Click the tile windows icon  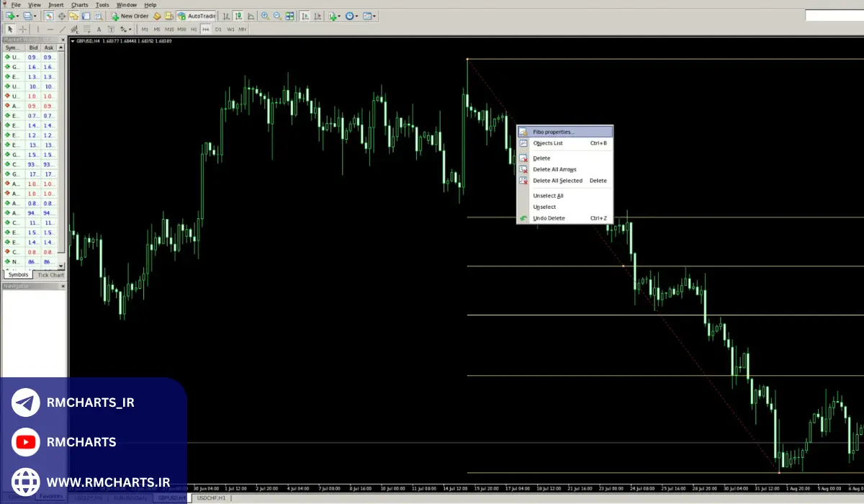pyautogui.click(x=289, y=16)
